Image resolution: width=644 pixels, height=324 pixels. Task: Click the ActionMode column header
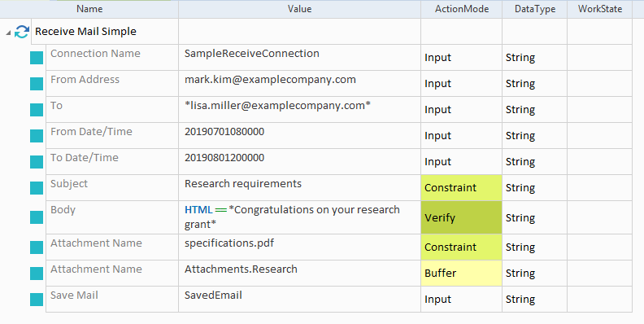[462, 9]
